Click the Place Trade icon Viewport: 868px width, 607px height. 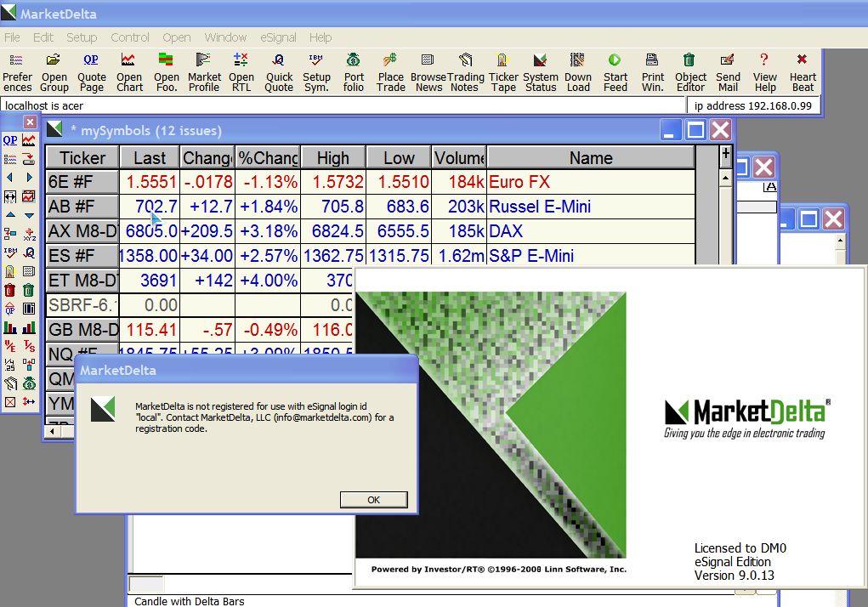pyautogui.click(x=391, y=71)
